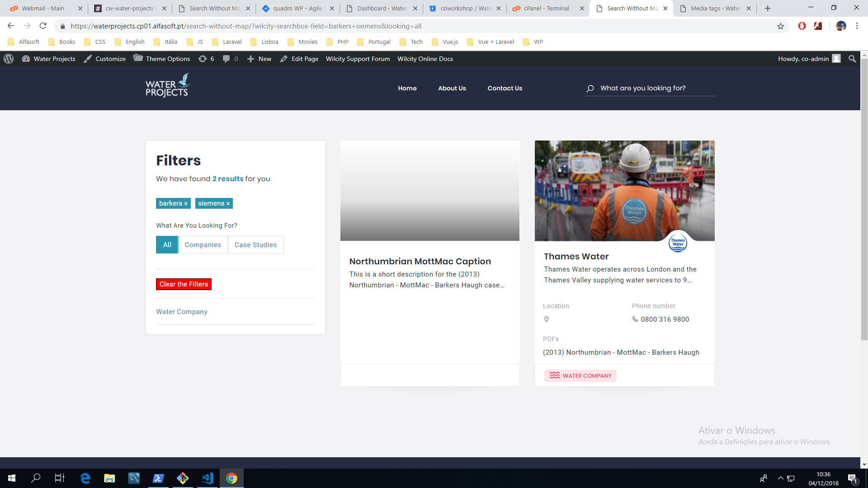
Task: Open the About Us menu item
Action: pos(452,88)
